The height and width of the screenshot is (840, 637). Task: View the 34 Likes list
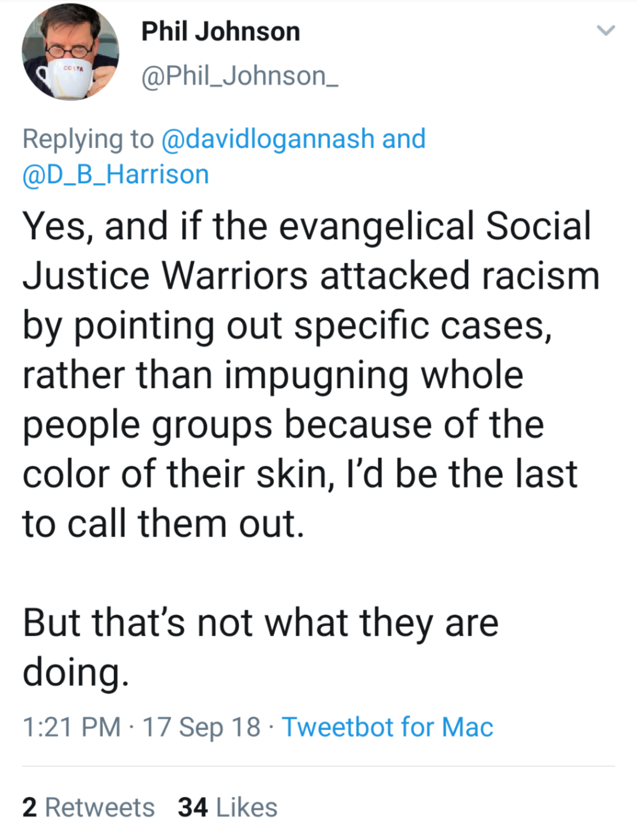tap(227, 807)
